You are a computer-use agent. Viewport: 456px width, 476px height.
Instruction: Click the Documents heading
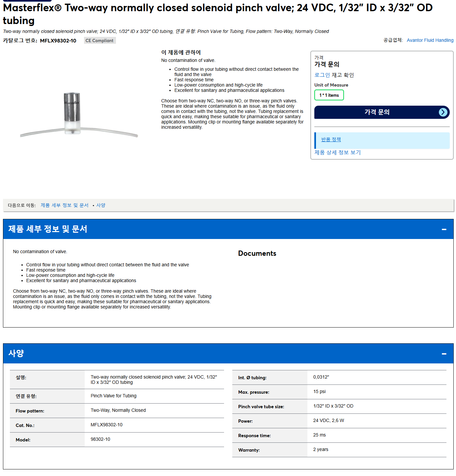tap(257, 253)
